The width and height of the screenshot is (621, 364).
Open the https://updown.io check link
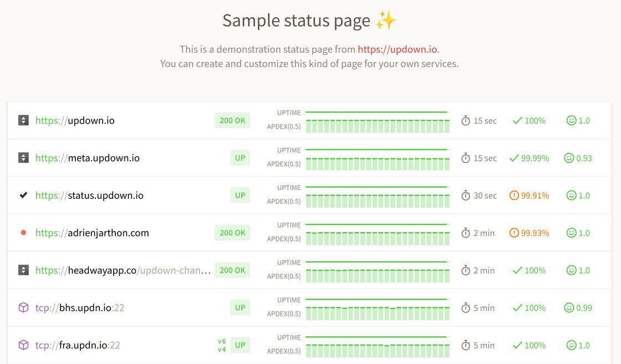pos(75,120)
